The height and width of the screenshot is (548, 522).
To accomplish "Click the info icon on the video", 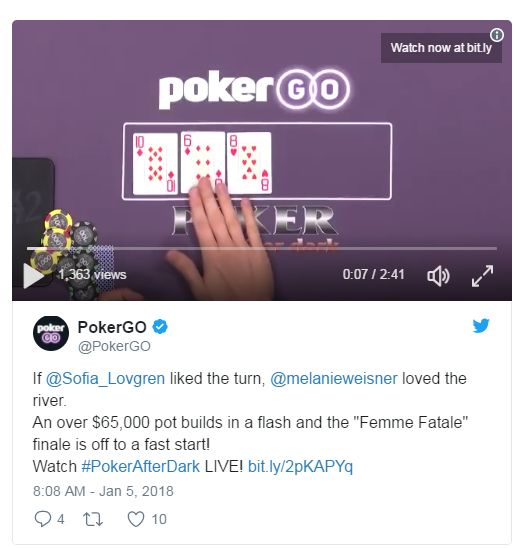I will 496,35.
